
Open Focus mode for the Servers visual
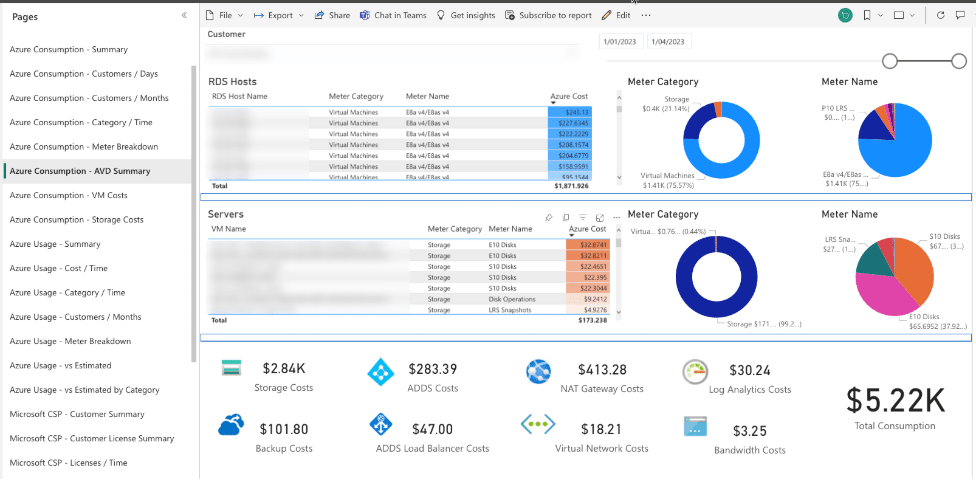[600, 218]
